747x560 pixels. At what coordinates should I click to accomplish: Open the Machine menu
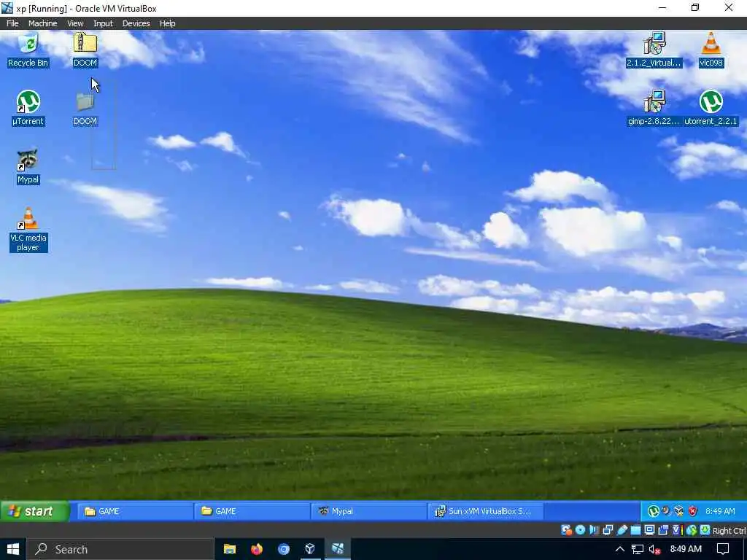42,23
